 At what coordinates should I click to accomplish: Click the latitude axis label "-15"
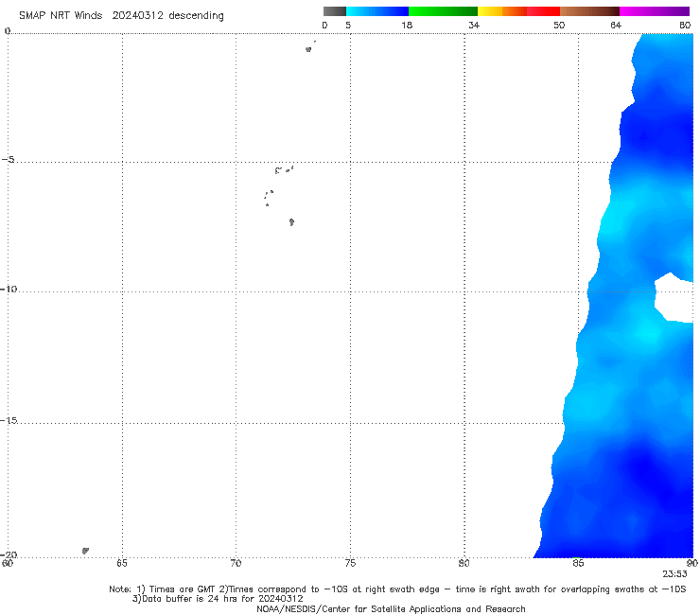[9, 420]
